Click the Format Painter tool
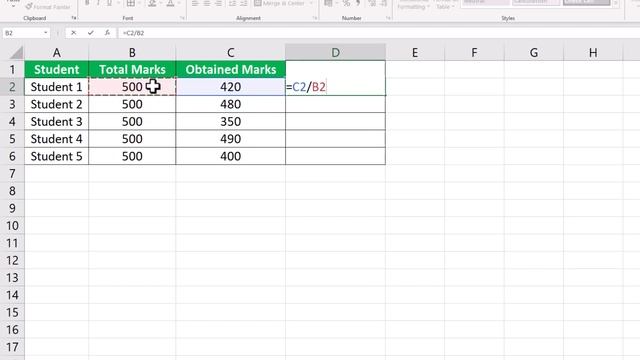This screenshot has height=360, width=640. pyautogui.click(x=48, y=7)
